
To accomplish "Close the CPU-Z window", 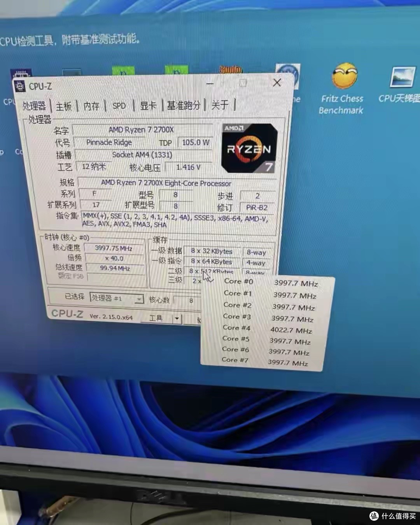I will tap(277, 82).
